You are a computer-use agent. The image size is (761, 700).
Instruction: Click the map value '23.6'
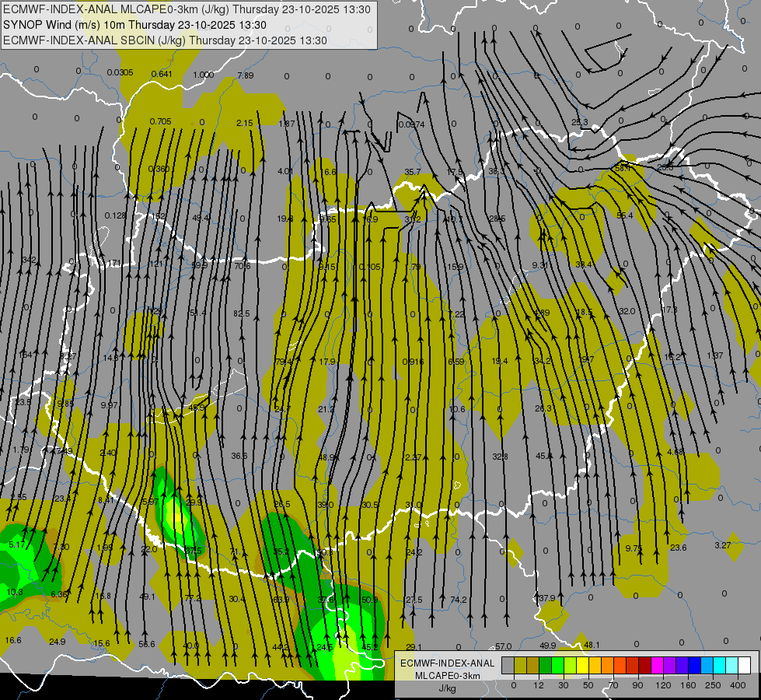pos(679,548)
